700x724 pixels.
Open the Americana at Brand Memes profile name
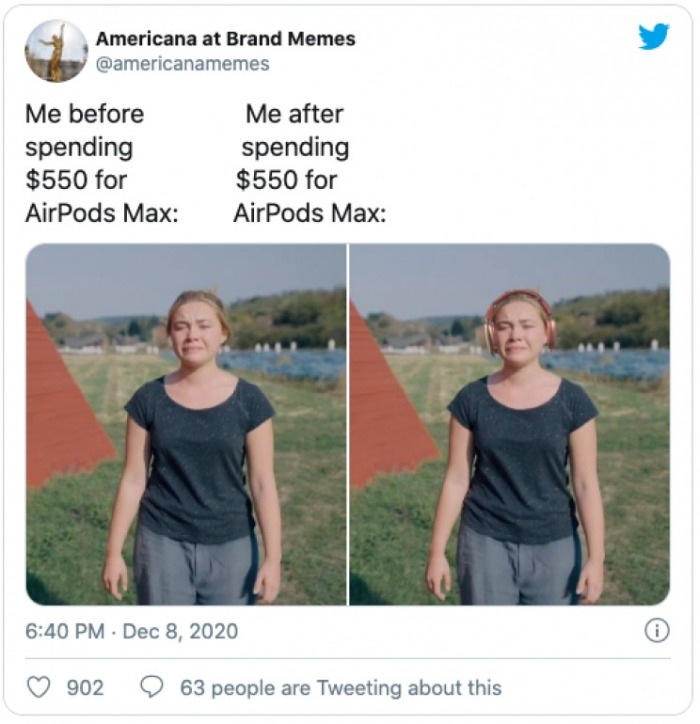point(225,39)
